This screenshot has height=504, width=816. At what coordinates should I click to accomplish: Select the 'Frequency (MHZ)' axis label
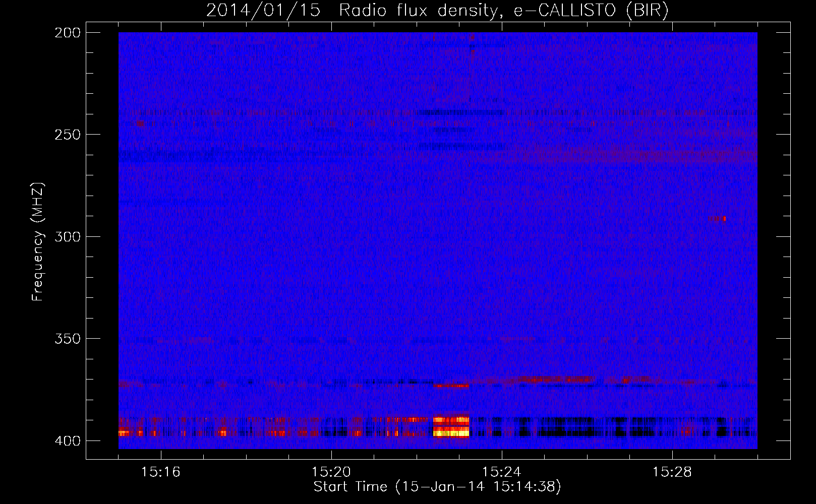(38, 241)
